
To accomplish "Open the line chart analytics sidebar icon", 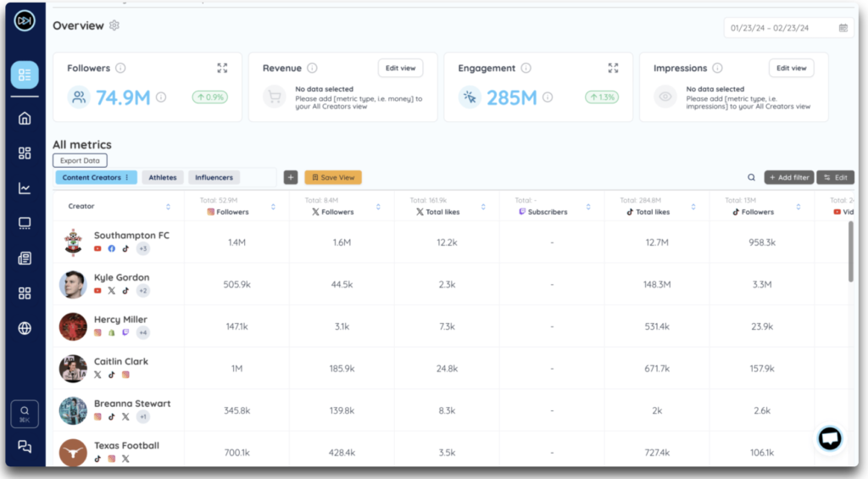I will pyautogui.click(x=25, y=188).
